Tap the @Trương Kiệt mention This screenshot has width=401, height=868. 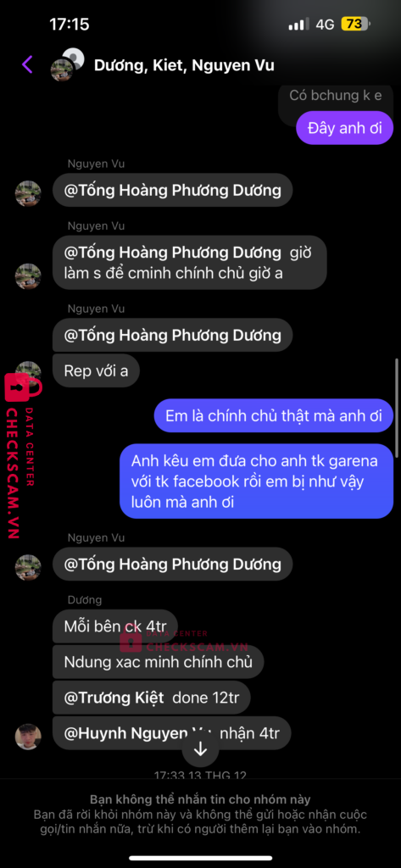tap(114, 698)
